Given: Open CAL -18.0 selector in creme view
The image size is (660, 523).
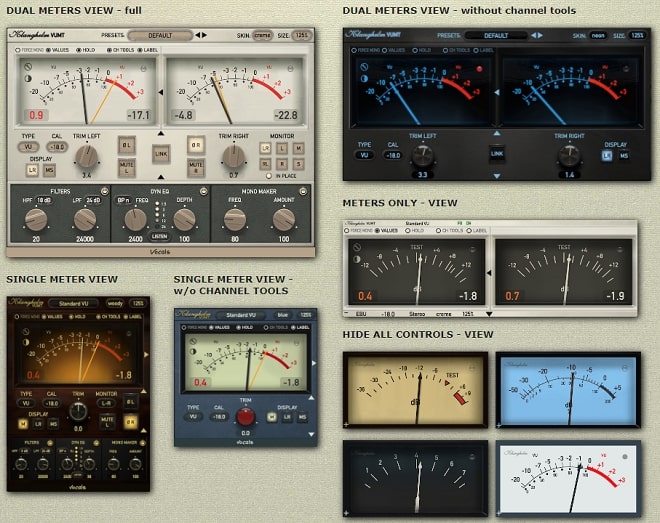Looking at the screenshot, I should (57, 147).
